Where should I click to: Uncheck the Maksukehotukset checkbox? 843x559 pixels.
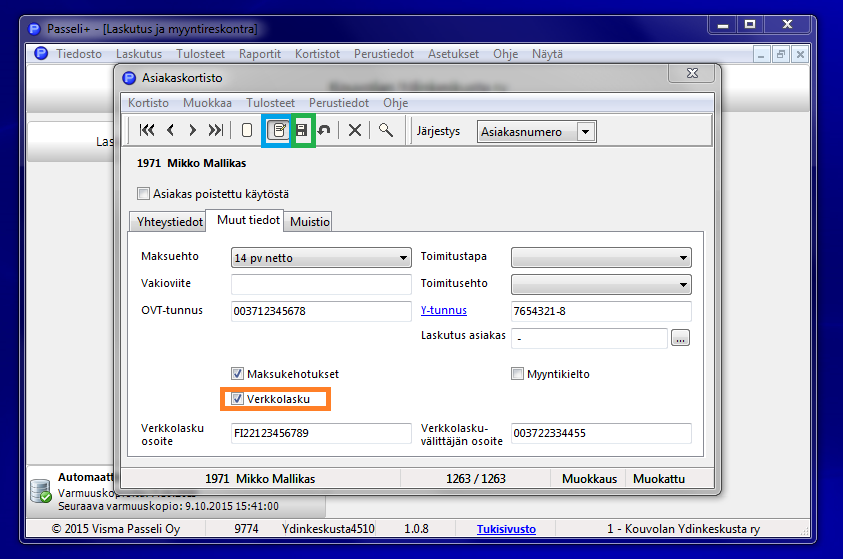(237, 374)
